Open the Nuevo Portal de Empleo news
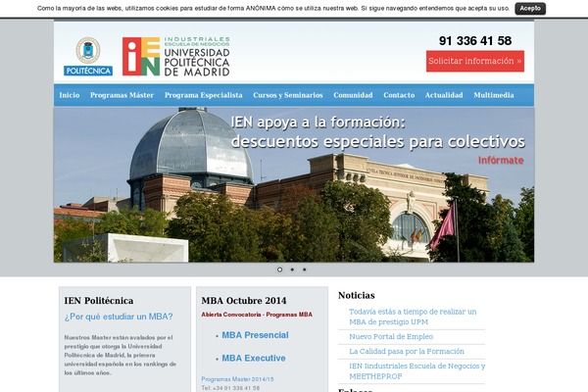The height and width of the screenshot is (392, 588). click(391, 337)
